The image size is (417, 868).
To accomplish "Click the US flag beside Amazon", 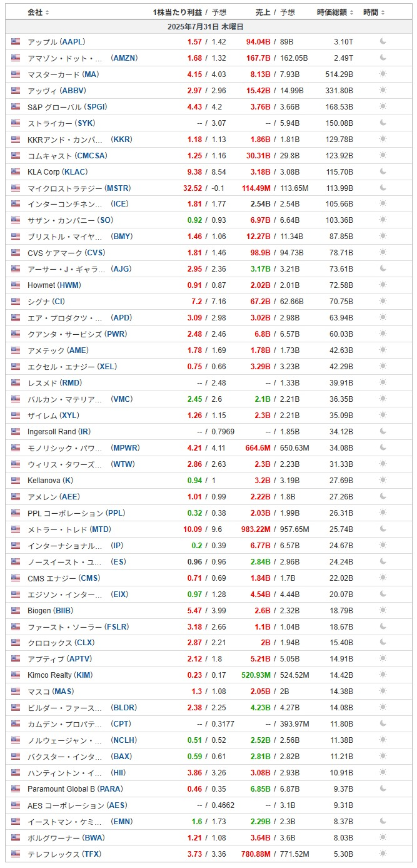I will click(16, 58).
